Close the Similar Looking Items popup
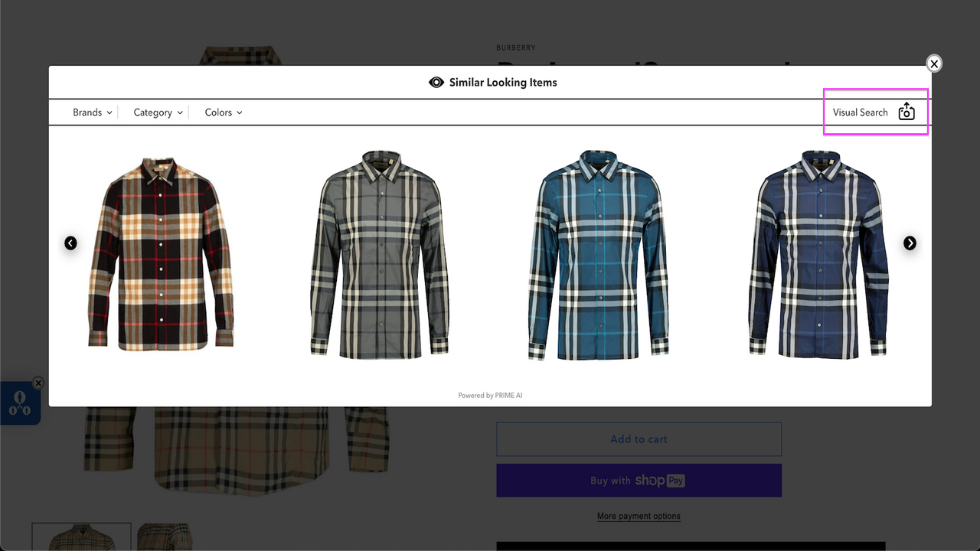 click(934, 64)
